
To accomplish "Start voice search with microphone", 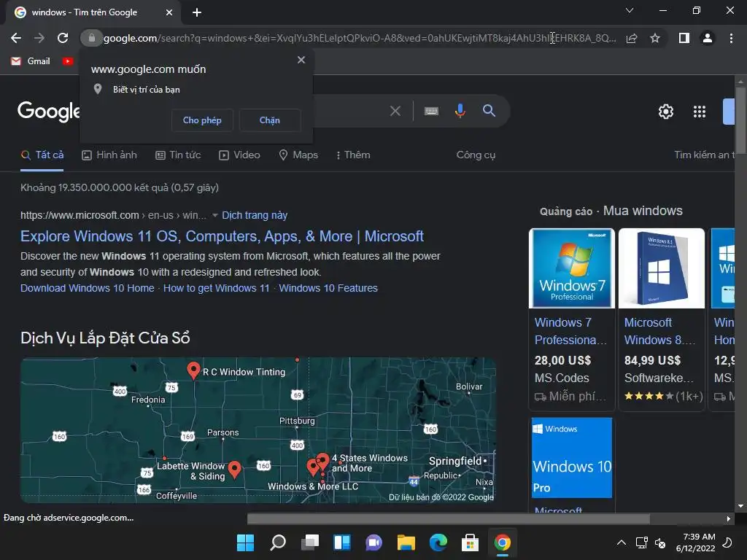I will [460, 111].
